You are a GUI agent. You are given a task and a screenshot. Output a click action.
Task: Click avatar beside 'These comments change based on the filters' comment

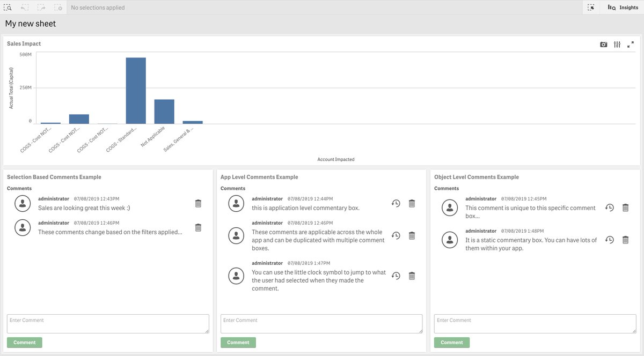click(x=23, y=227)
